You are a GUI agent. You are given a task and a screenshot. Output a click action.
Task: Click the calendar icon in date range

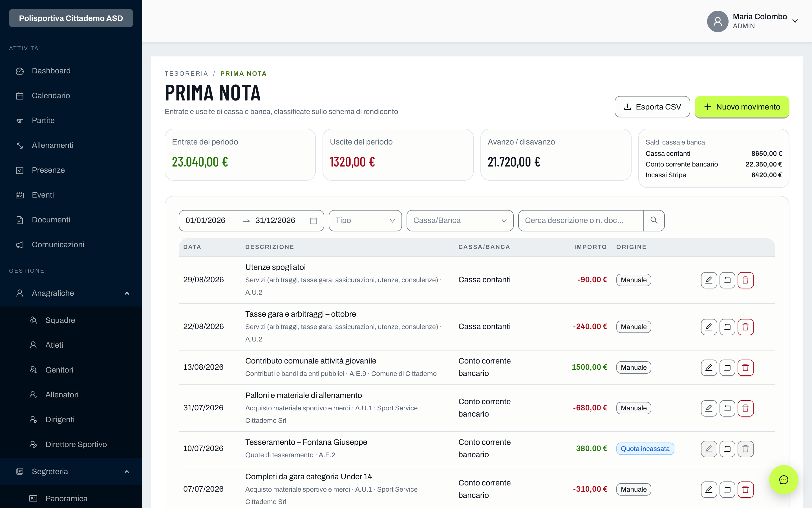tap(314, 220)
